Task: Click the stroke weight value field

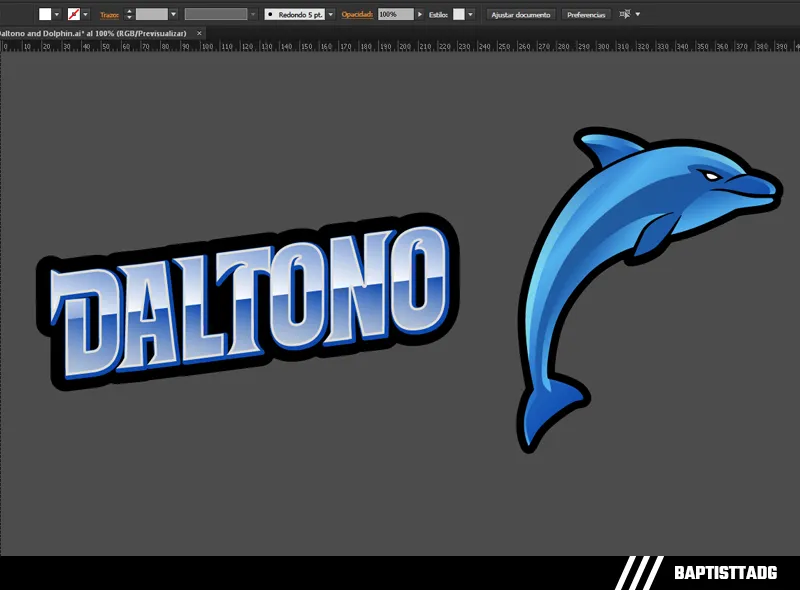Action: click(x=151, y=14)
